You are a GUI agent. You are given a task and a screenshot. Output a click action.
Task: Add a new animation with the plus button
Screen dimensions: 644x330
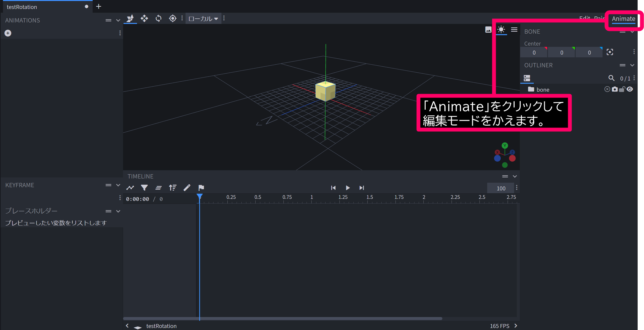click(8, 33)
